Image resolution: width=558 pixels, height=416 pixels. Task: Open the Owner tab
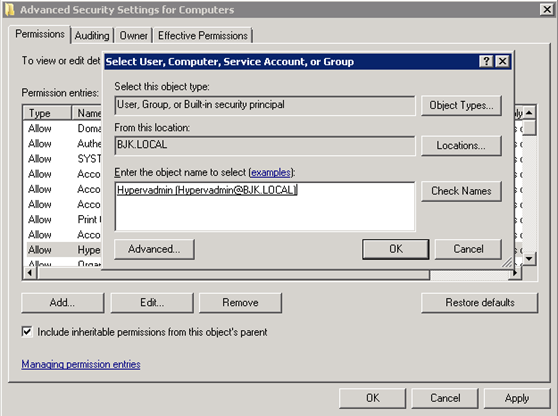click(133, 36)
